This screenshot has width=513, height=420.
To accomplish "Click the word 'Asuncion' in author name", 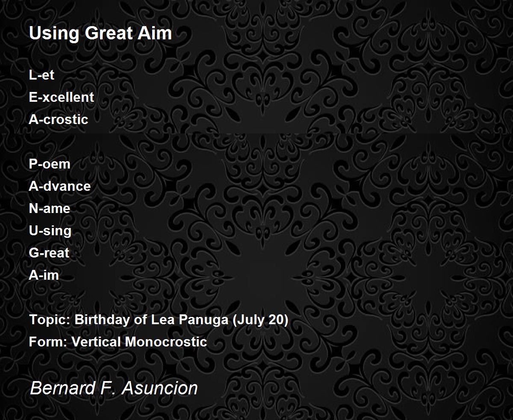I will pos(159,388).
